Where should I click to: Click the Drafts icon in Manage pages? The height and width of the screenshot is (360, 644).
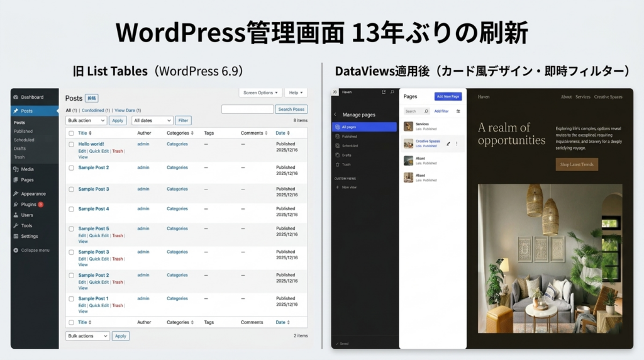(x=338, y=155)
